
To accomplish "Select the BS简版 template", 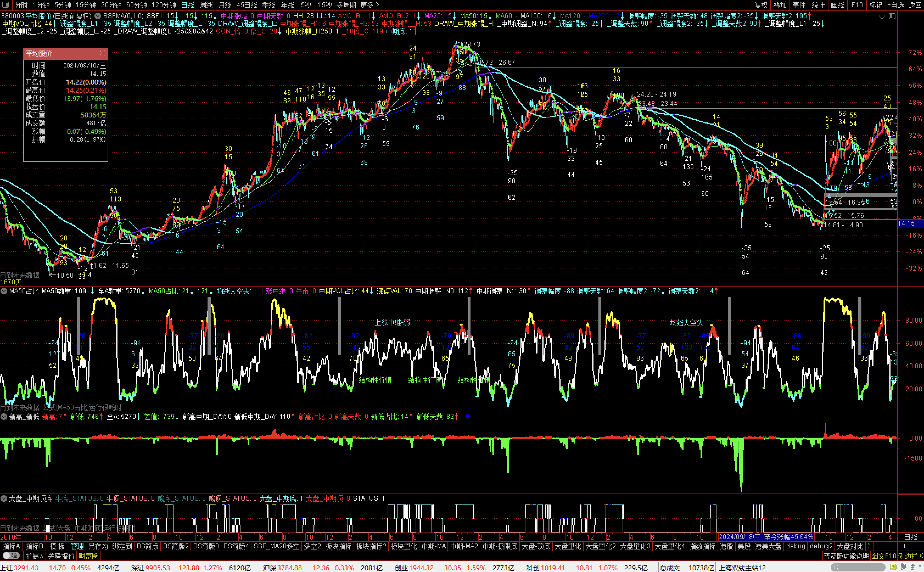I will [x=148, y=546].
